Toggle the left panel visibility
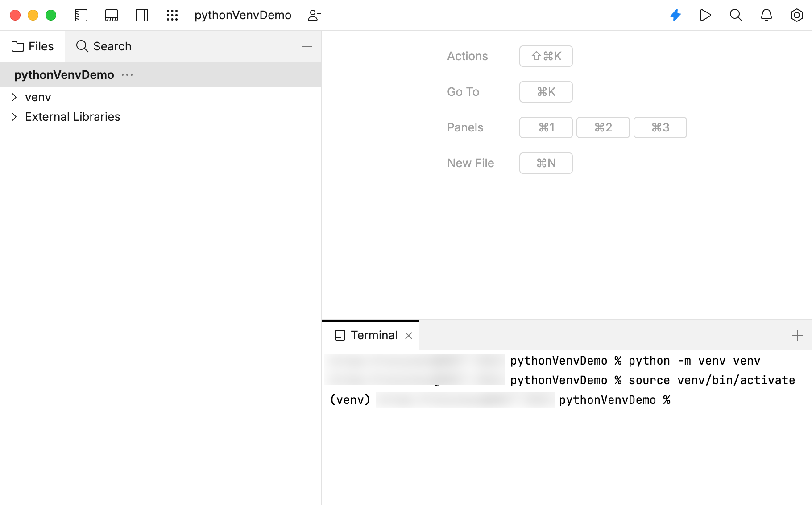The width and height of the screenshot is (812, 526). click(x=81, y=15)
